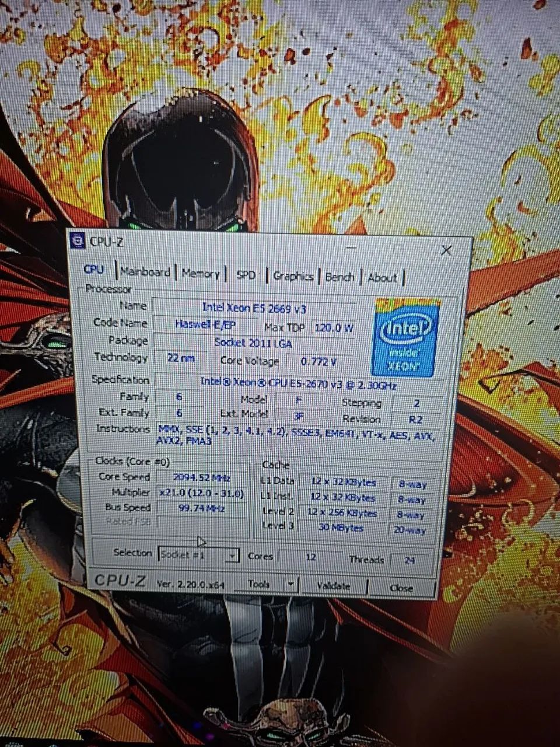
Task: Close the CPU-Z window with the X
Action: point(446,250)
